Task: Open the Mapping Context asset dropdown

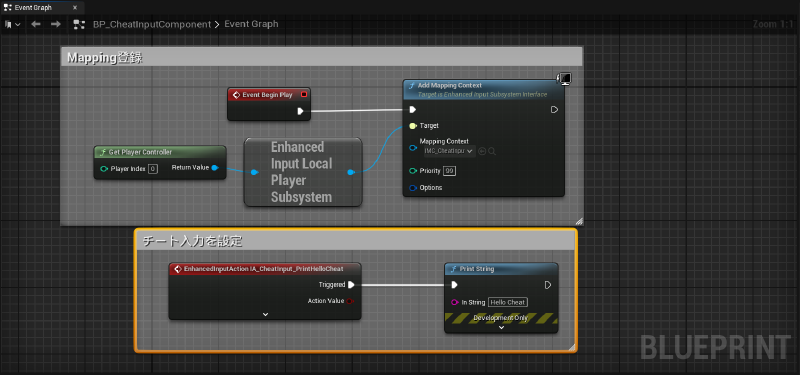Action: [x=449, y=151]
